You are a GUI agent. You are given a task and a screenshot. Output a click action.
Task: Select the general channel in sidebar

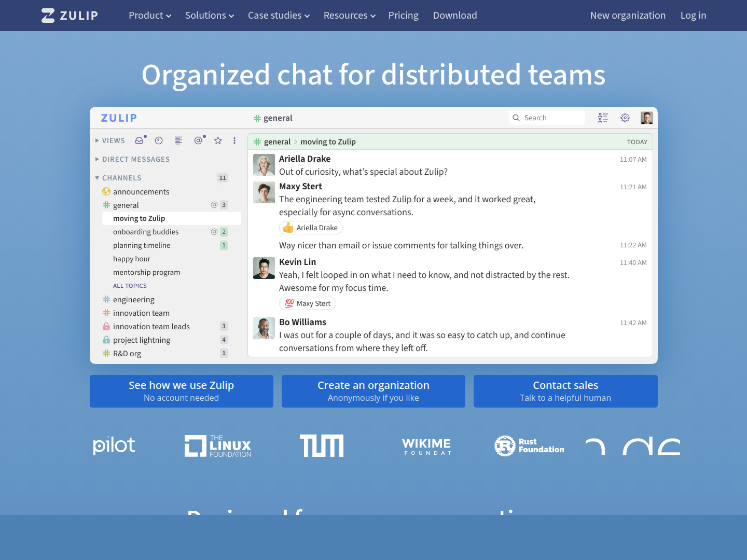coord(126,205)
